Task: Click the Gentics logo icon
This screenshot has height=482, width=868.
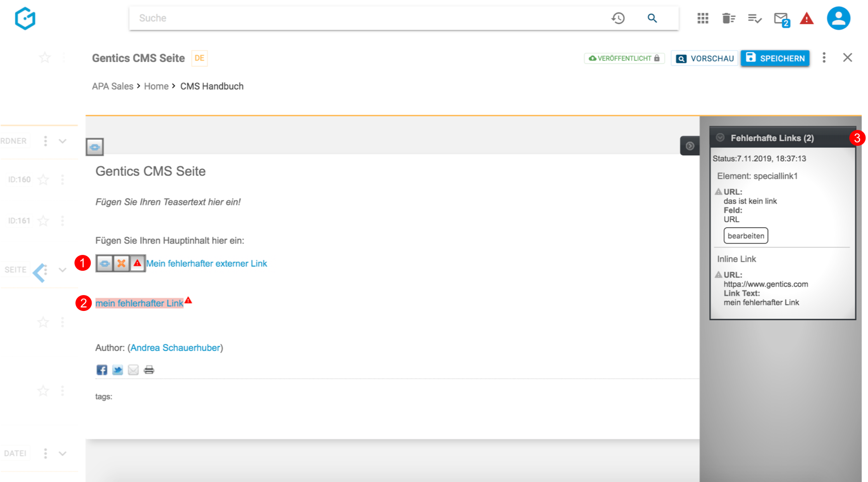Action: pos(25,19)
